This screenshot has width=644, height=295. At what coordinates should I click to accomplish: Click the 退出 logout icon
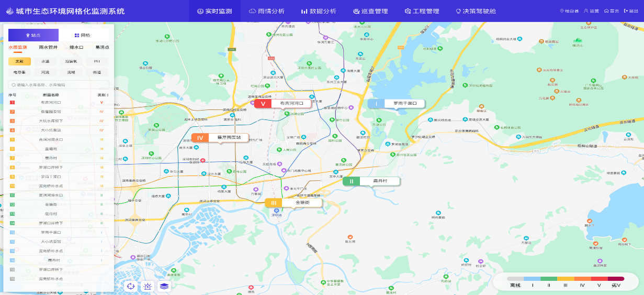(x=625, y=11)
